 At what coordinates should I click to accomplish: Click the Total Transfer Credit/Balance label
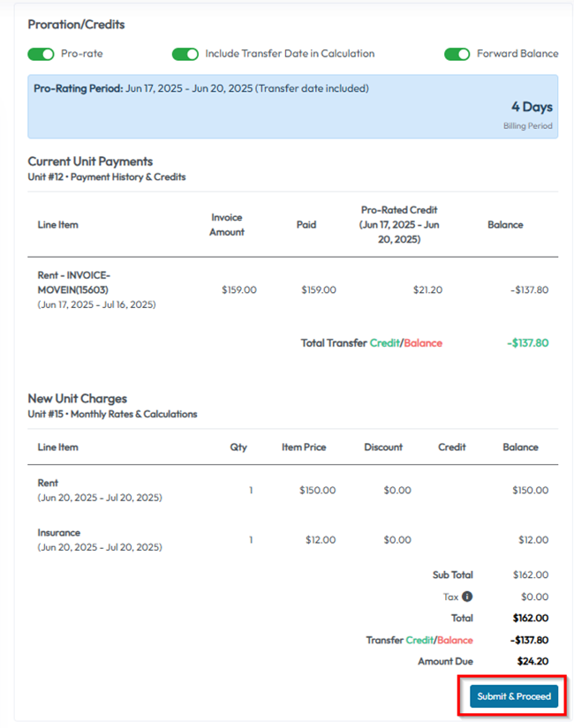point(372,342)
